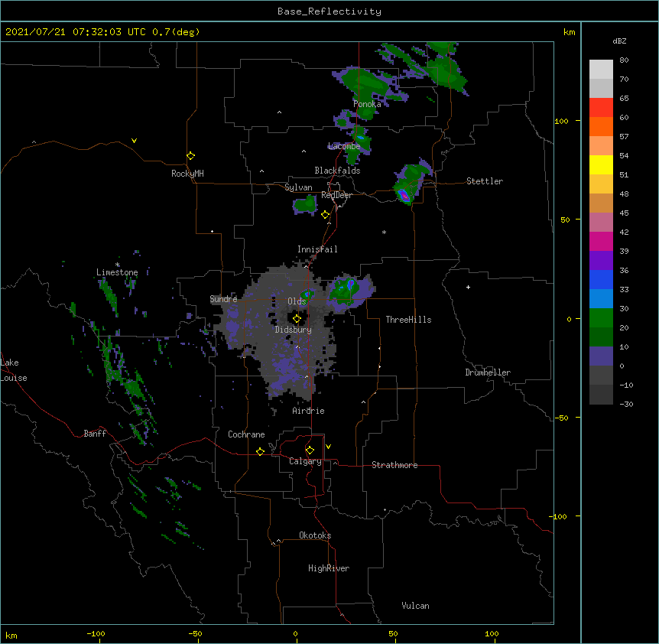Click the yellow diamond marker at RockyMH
This screenshot has width=659, height=644.
[x=191, y=156]
